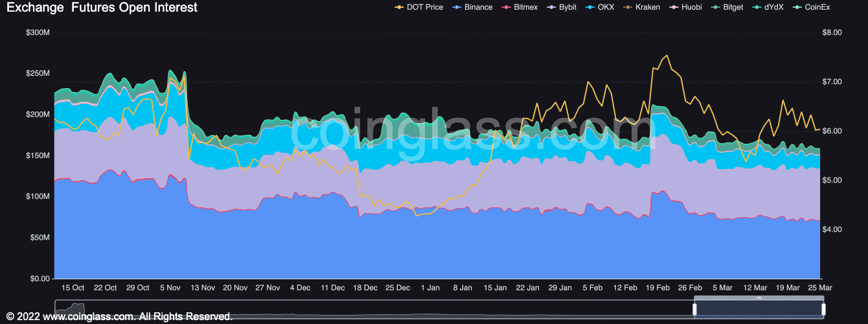The height and width of the screenshot is (324, 868).
Task: Toggle the DOT Price legend series
Action: [x=418, y=7]
